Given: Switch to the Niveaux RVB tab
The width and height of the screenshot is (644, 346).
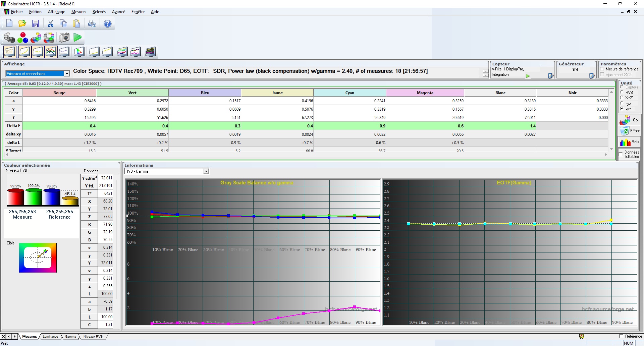Looking at the screenshot, I should (x=93, y=337).
